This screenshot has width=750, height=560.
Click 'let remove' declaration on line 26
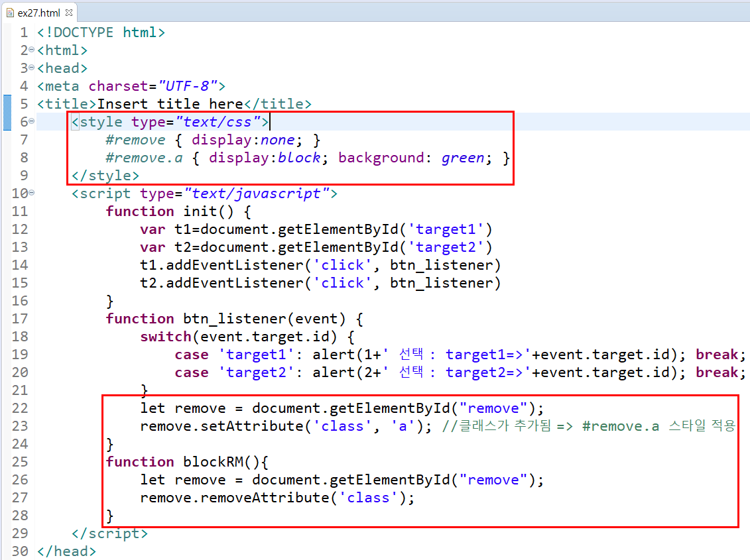[x=342, y=480]
